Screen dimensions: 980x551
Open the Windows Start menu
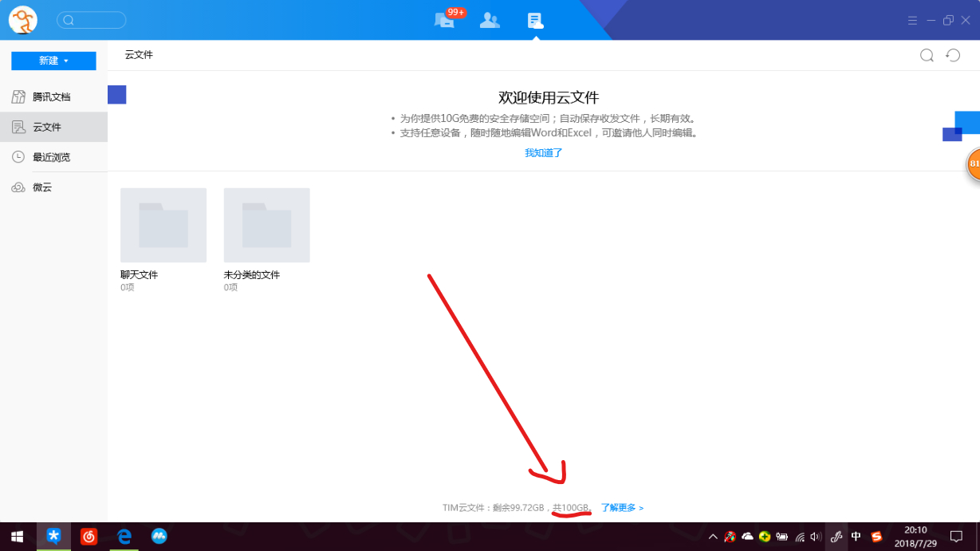(x=17, y=537)
